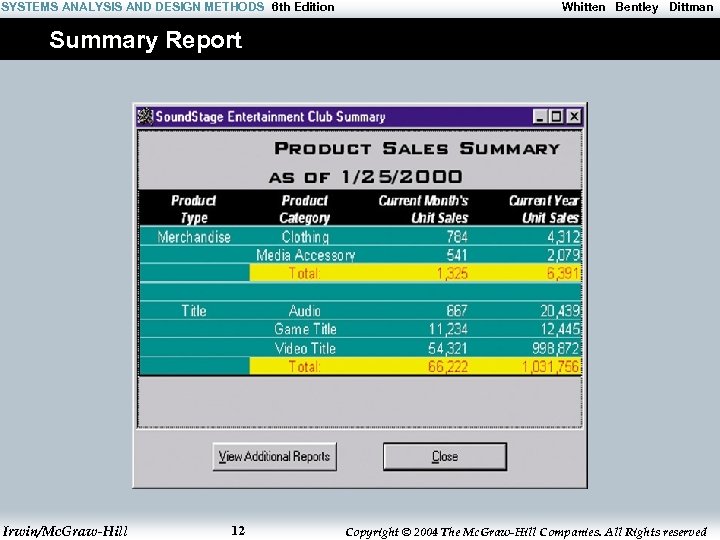The height and width of the screenshot is (540, 720).
Task: Click Media Accessory yearly value 2,079
Action: (563, 255)
